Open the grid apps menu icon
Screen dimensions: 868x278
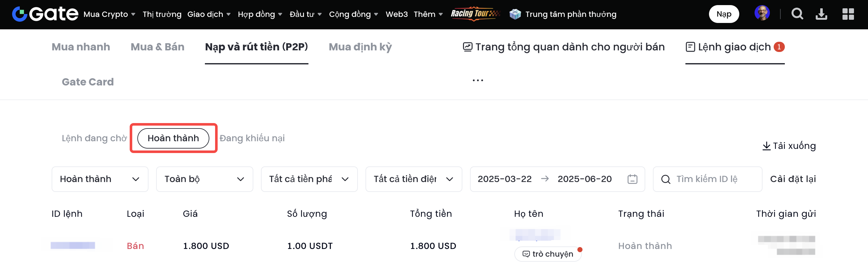coord(848,14)
